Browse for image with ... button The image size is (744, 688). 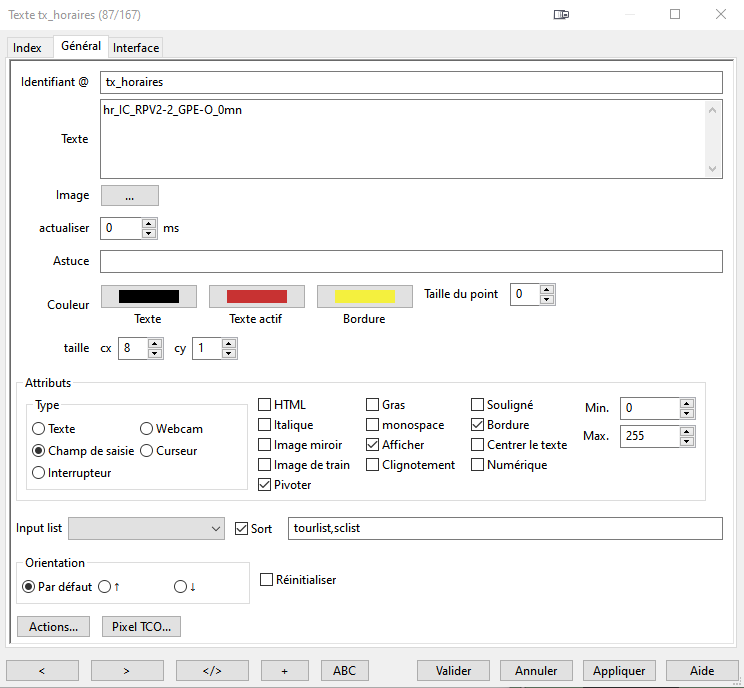(x=130, y=196)
